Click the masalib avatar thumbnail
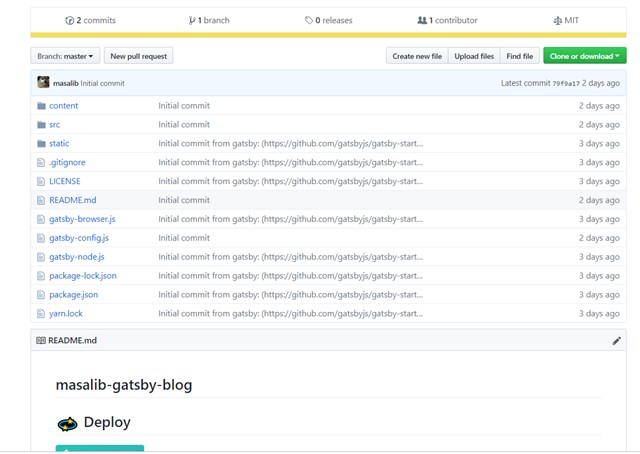The image size is (640, 454). (43, 82)
